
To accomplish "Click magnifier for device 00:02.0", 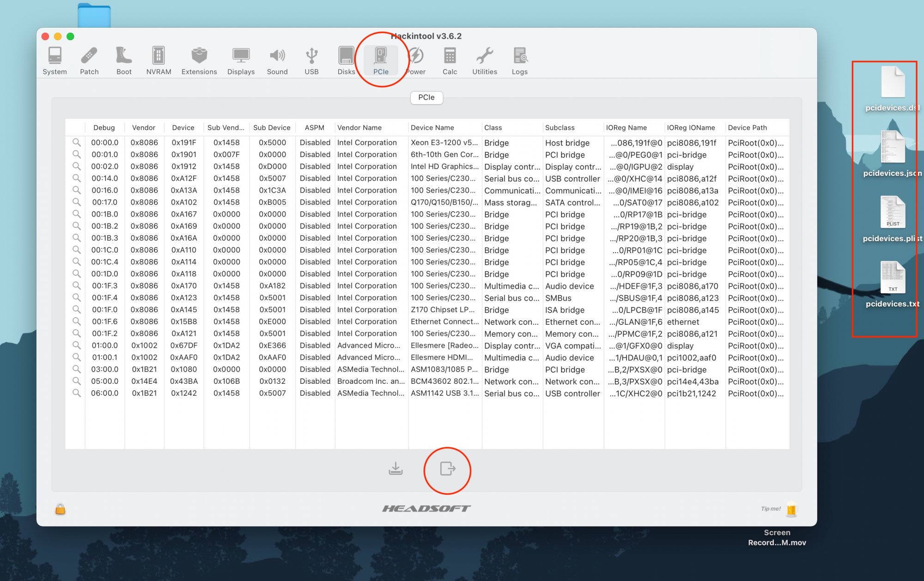I will pyautogui.click(x=77, y=166).
